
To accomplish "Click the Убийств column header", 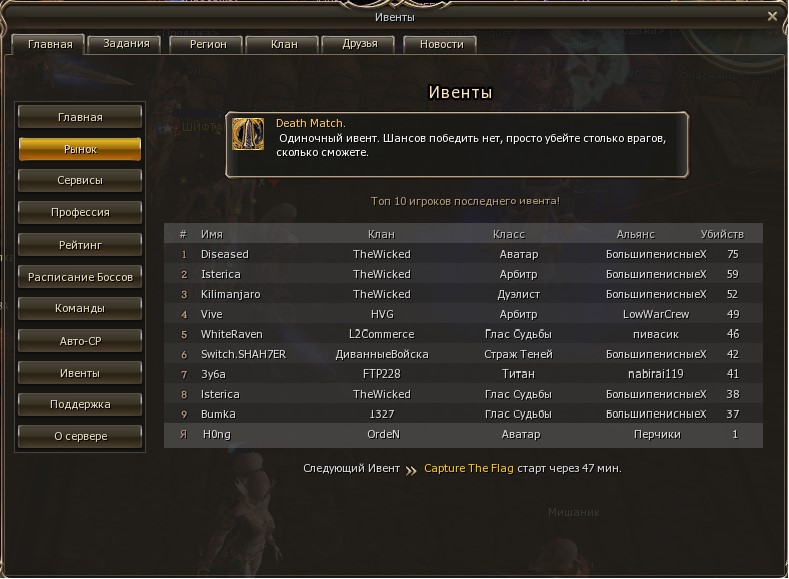I will tap(722, 234).
